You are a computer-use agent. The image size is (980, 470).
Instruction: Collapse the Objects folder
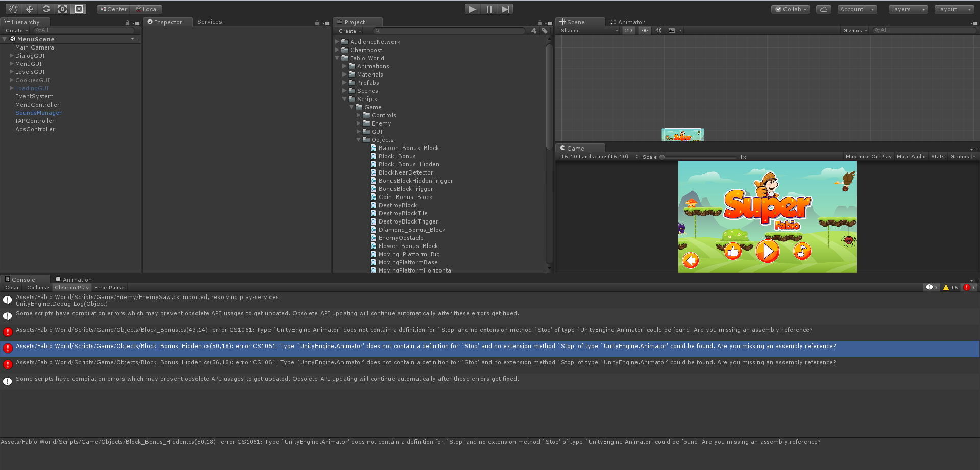(x=359, y=139)
